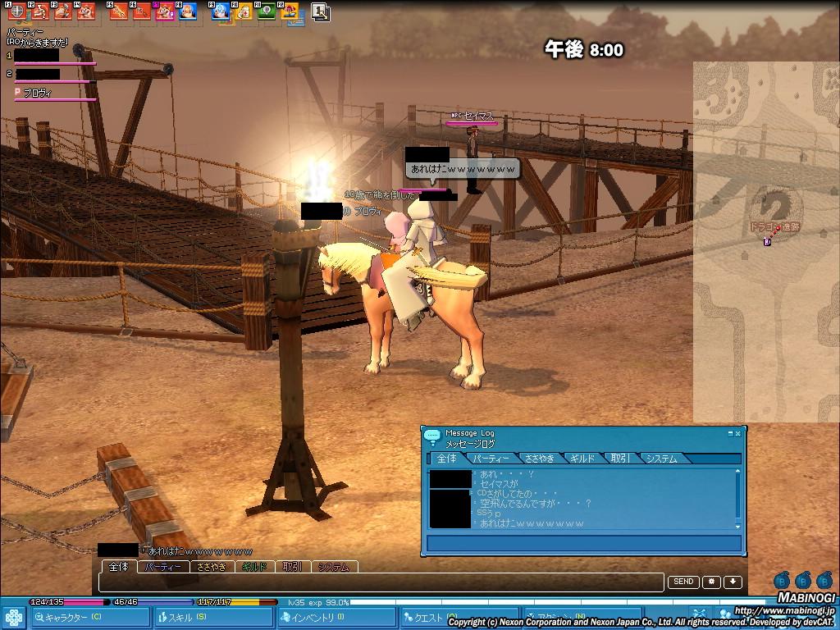Click the Message Log text entry bar

[584, 543]
